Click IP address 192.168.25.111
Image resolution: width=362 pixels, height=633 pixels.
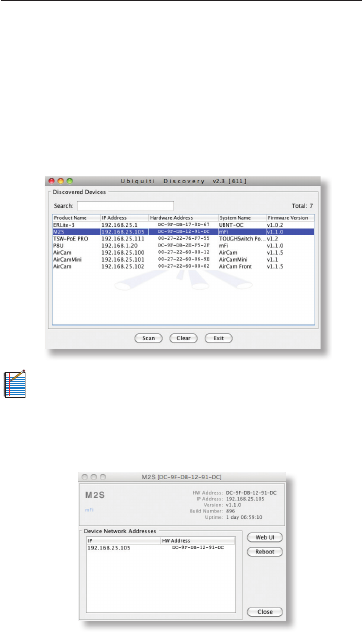click(123, 239)
